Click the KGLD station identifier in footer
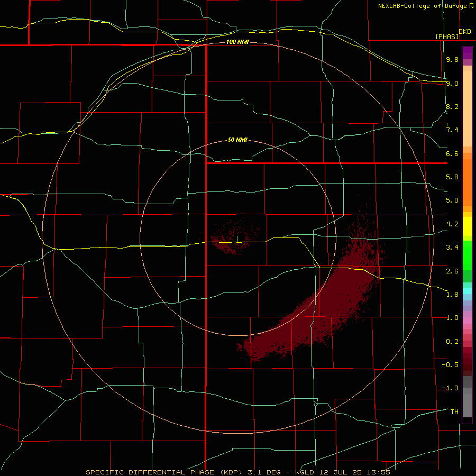The height and width of the screenshot is (476, 476). 304,472
